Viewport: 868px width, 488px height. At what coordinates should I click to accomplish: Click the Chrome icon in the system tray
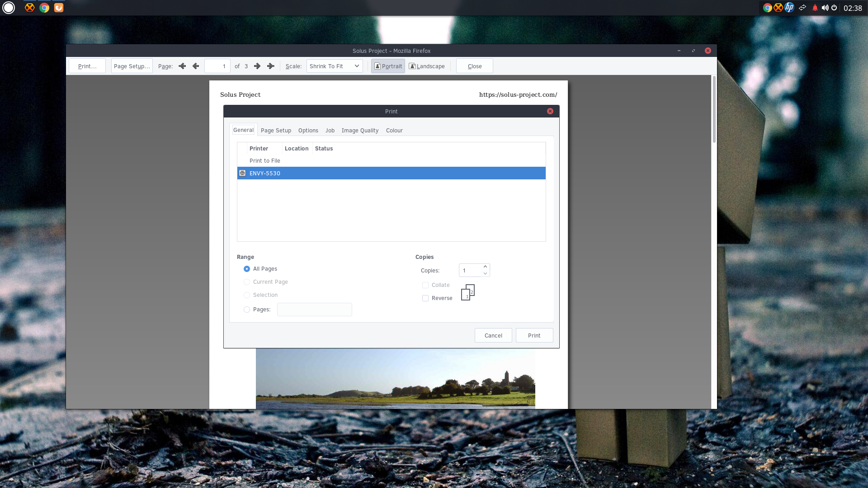[x=767, y=8]
